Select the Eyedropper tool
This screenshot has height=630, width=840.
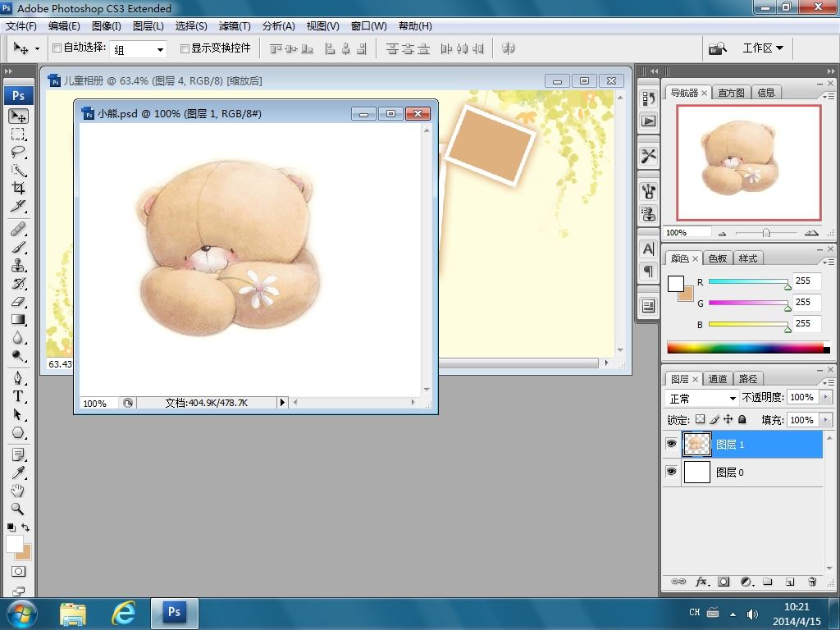tap(18, 472)
